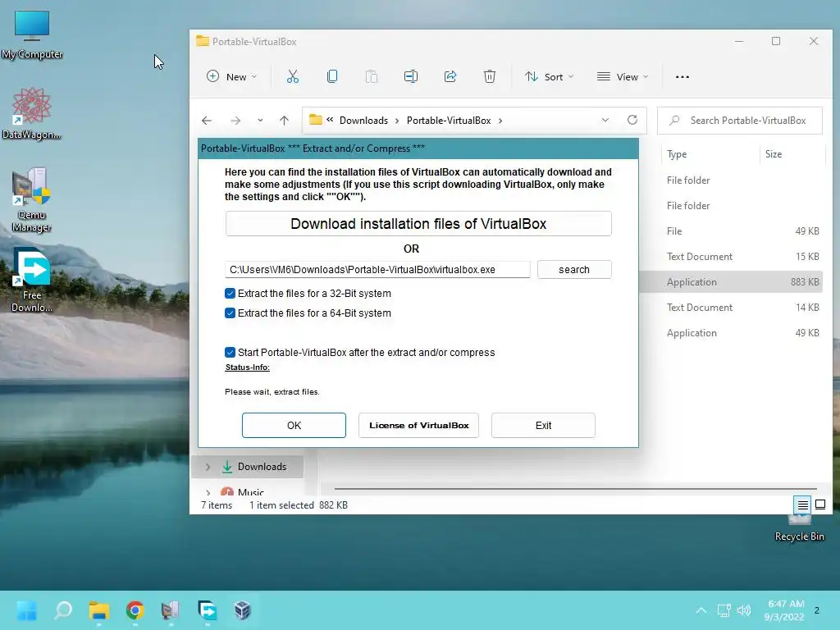Toggle Extract the files for a 32-Bit system
The height and width of the screenshot is (630, 840).
tap(230, 294)
